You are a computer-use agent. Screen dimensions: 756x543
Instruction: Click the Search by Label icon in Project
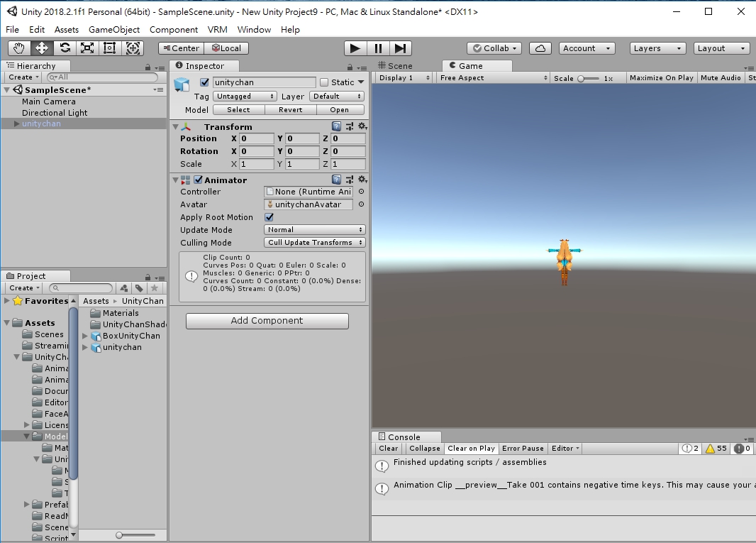139,288
